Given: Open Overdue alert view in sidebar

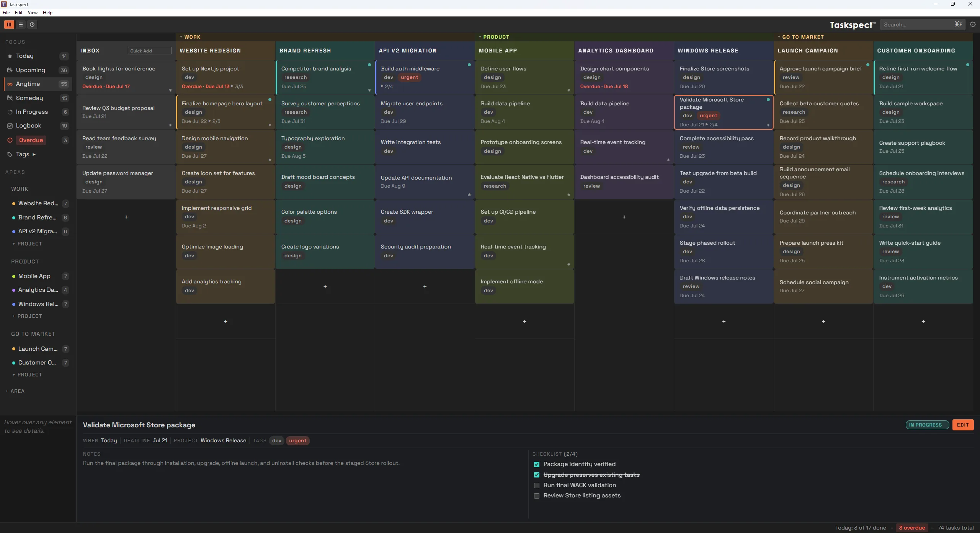Looking at the screenshot, I should point(38,140).
